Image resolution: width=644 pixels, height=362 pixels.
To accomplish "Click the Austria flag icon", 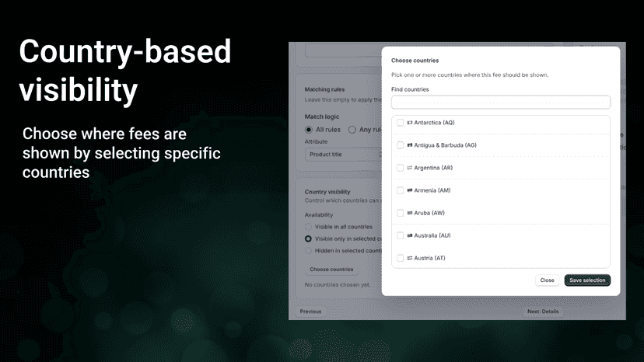I will point(409,258).
